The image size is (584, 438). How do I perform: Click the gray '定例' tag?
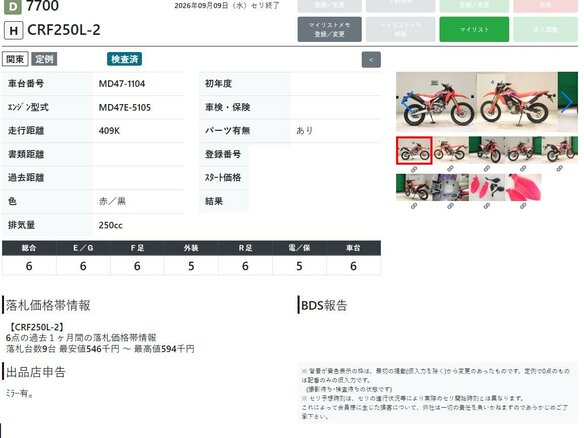tap(44, 59)
